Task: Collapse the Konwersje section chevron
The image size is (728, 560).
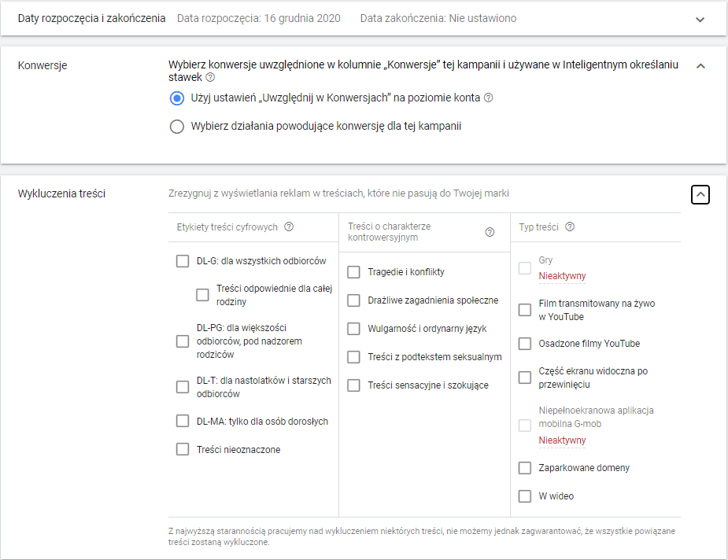Action: (x=700, y=66)
